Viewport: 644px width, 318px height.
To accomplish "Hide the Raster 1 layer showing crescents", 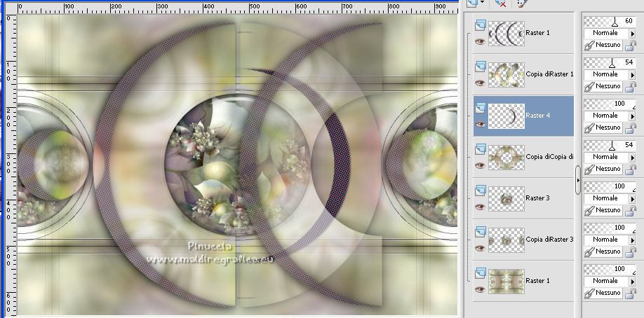I will (480, 41).
